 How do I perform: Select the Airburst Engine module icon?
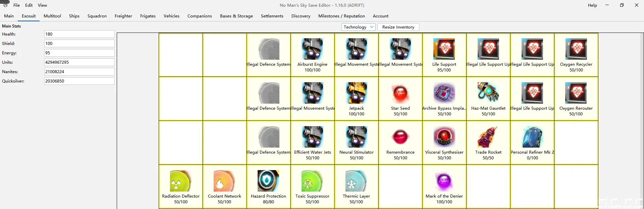point(312,49)
